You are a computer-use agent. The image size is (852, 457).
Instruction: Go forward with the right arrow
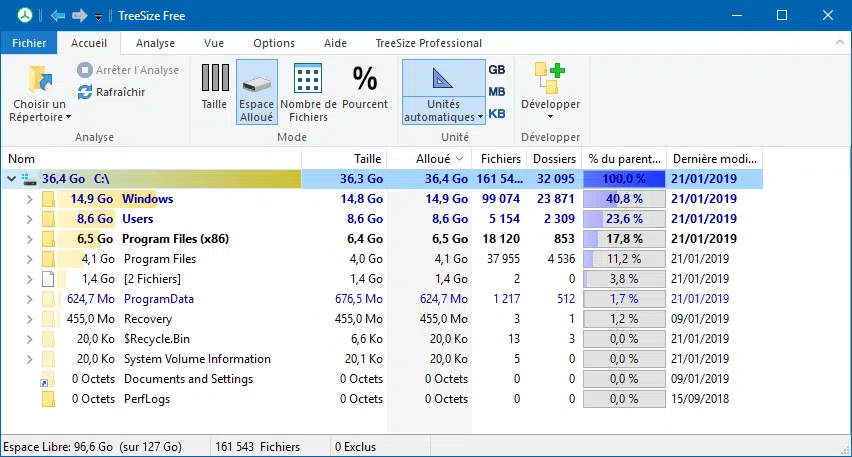[x=80, y=15]
